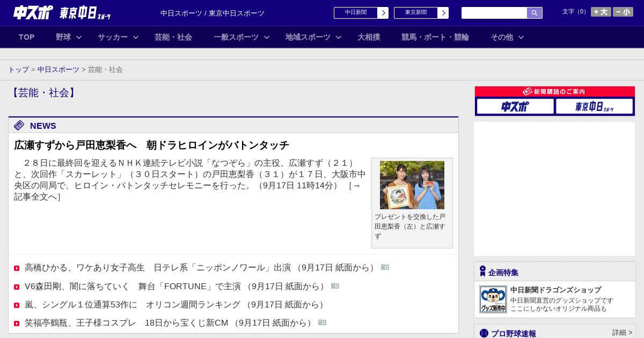Viewport: 644px width, 338px height.
Task: Click the 東京中日スポーツ subscription button
Action: click(x=595, y=106)
